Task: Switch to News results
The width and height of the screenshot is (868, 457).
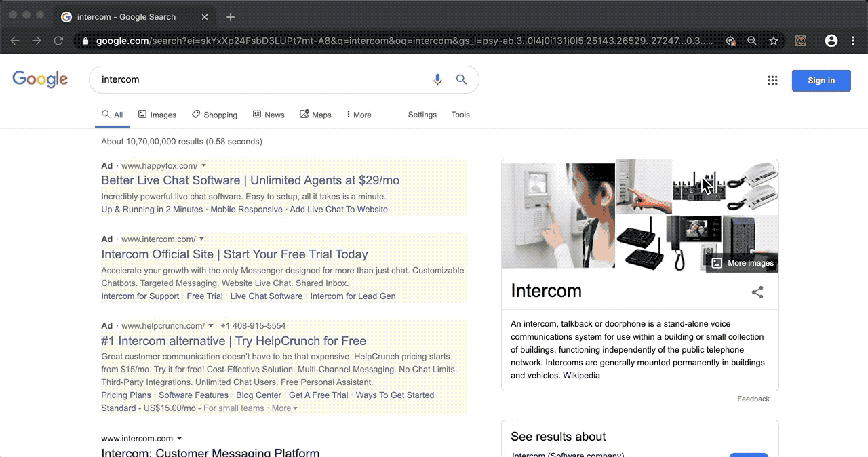Action: 269,115
